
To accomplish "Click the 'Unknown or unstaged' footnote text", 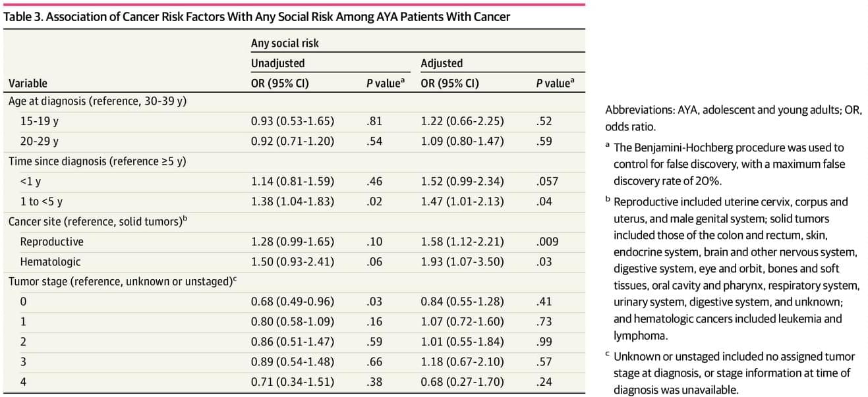I will [733, 373].
